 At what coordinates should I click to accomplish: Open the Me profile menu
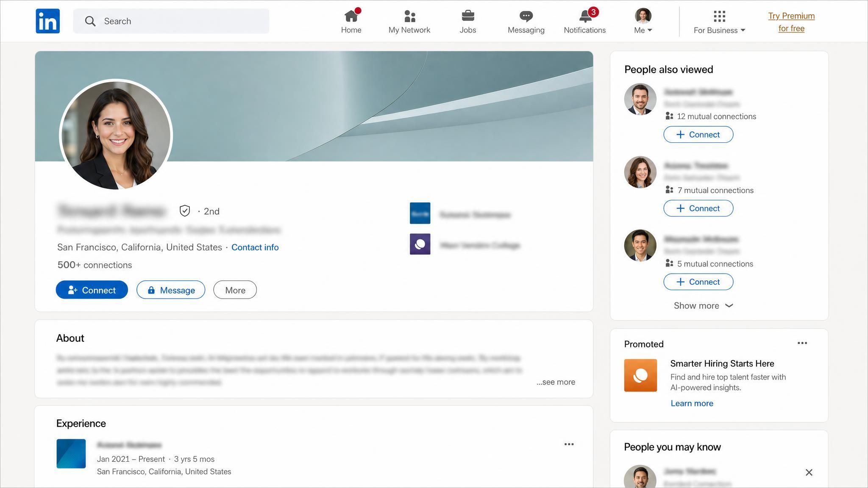(643, 21)
